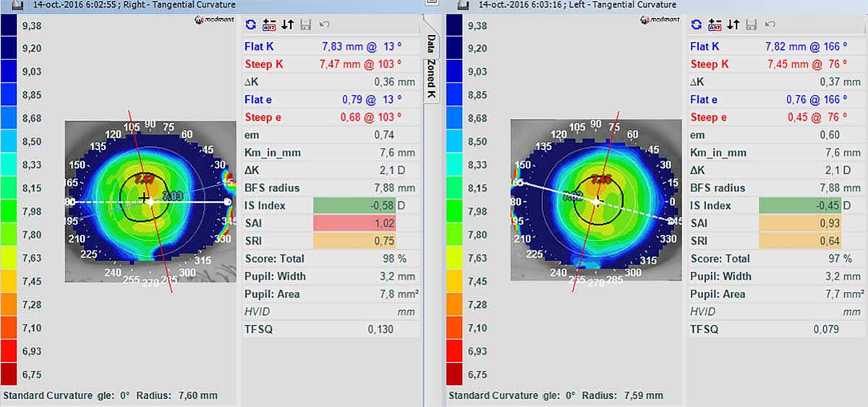Viewport: 868px width, 407px height.
Task: Save via floppy icon in right eye panel
Action: 306,25
